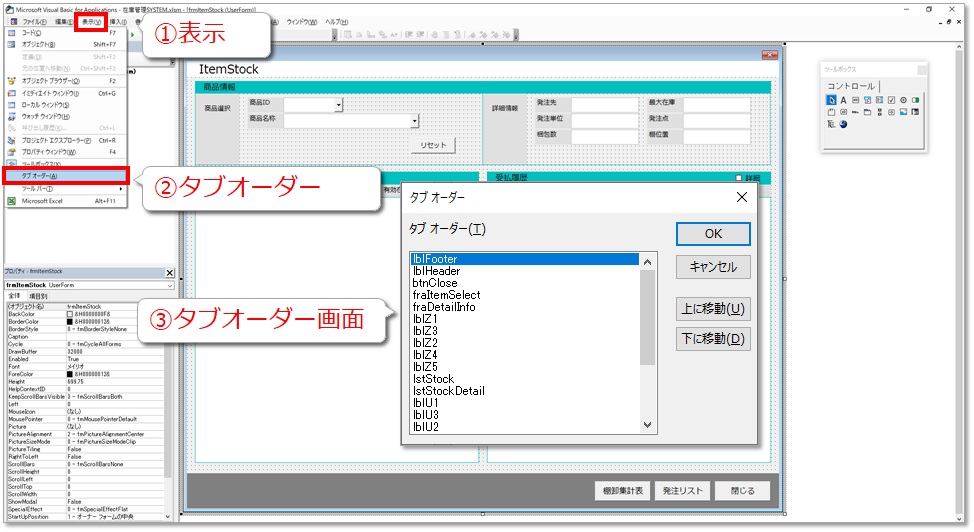Choose the RefEdit control in the Toolbox
This screenshot has width=974, height=532.
(916, 112)
